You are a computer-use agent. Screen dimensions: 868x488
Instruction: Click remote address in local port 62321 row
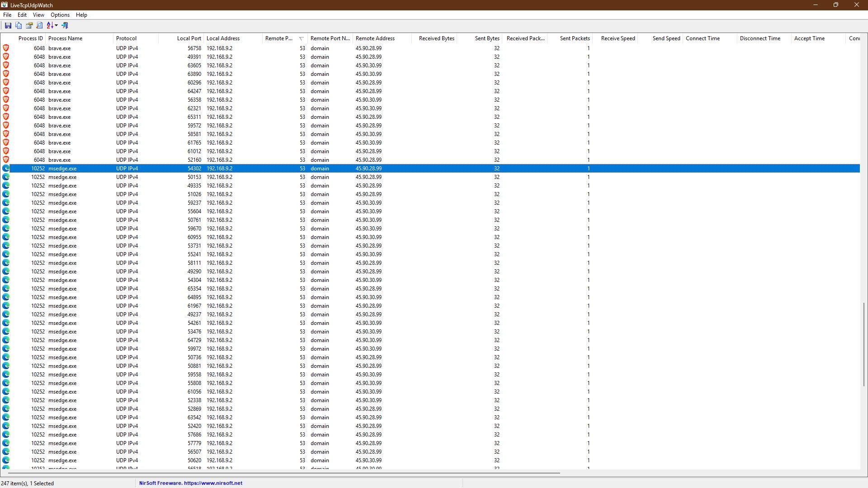pos(368,108)
